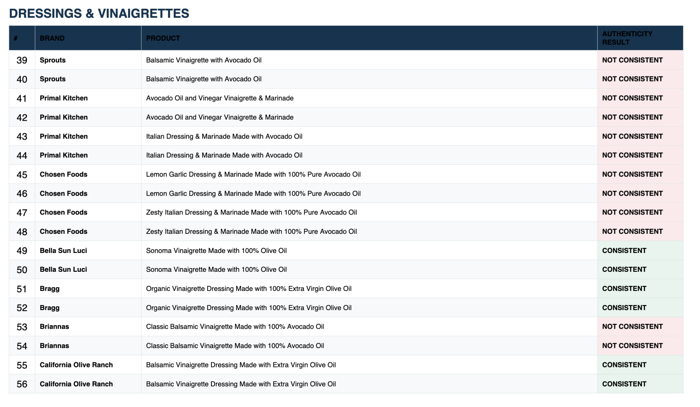Click row number 43
The height and width of the screenshot is (407, 700).
pos(22,137)
